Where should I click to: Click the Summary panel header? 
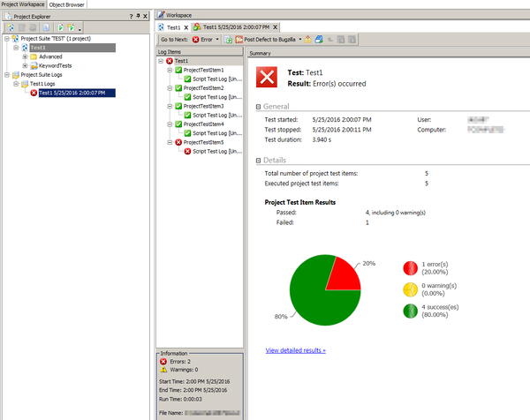389,53
